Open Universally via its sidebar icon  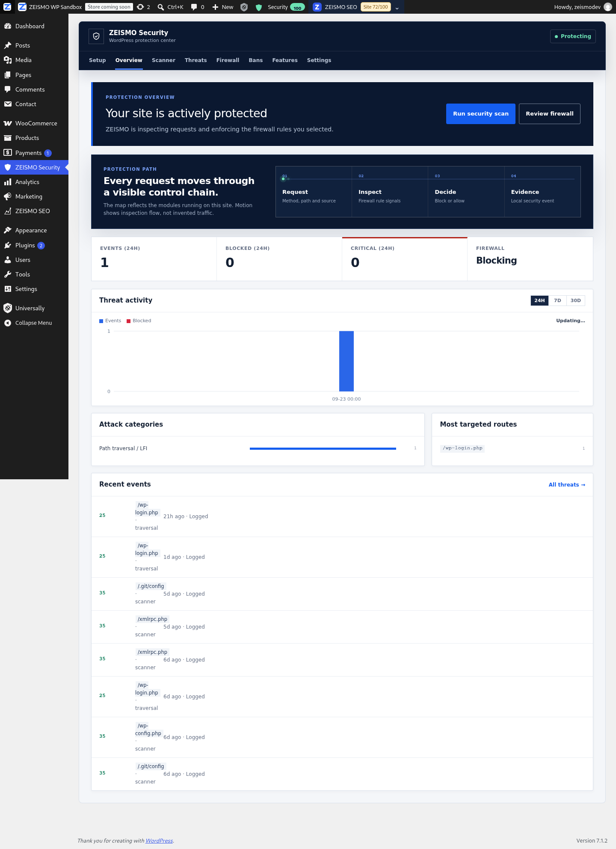8,308
